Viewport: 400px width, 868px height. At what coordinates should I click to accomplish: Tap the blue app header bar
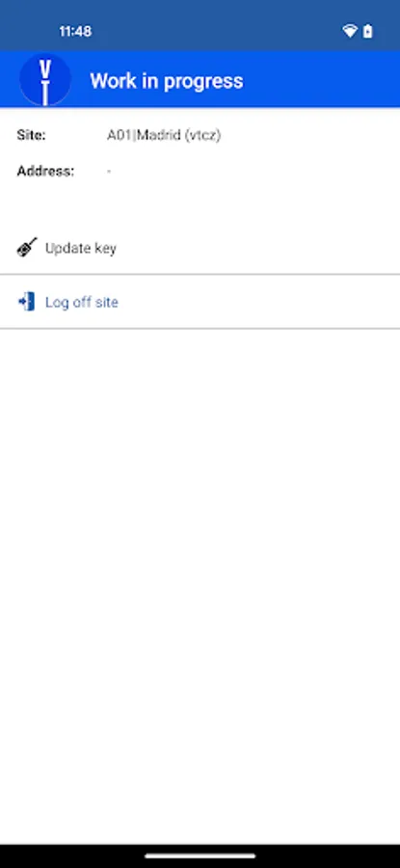200,79
